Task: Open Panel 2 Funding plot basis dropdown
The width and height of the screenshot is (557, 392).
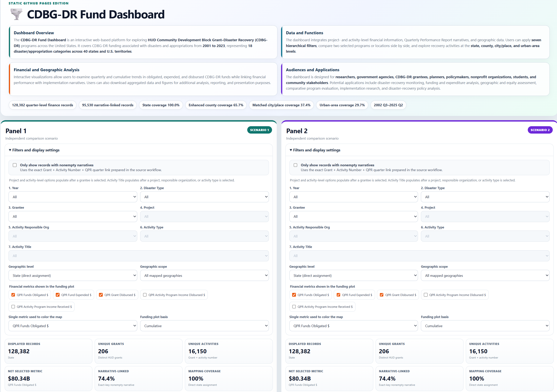Action: (485, 326)
